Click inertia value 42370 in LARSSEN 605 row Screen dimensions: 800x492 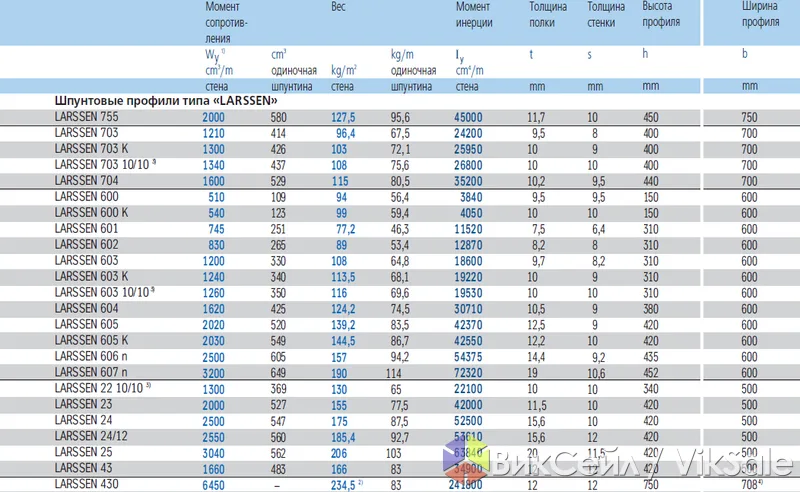point(468,325)
